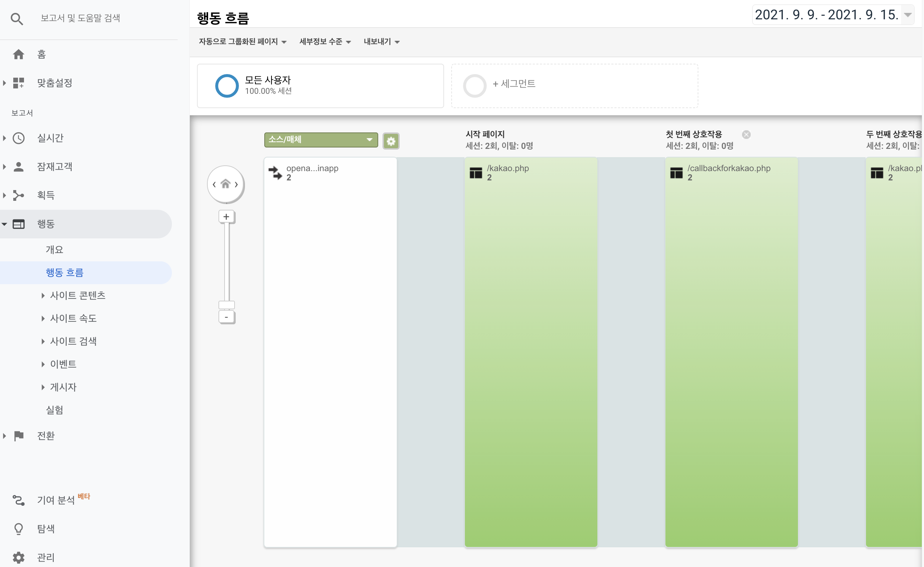Open the 소스/매체 dimension dropdown
924x567 pixels.
tap(321, 140)
